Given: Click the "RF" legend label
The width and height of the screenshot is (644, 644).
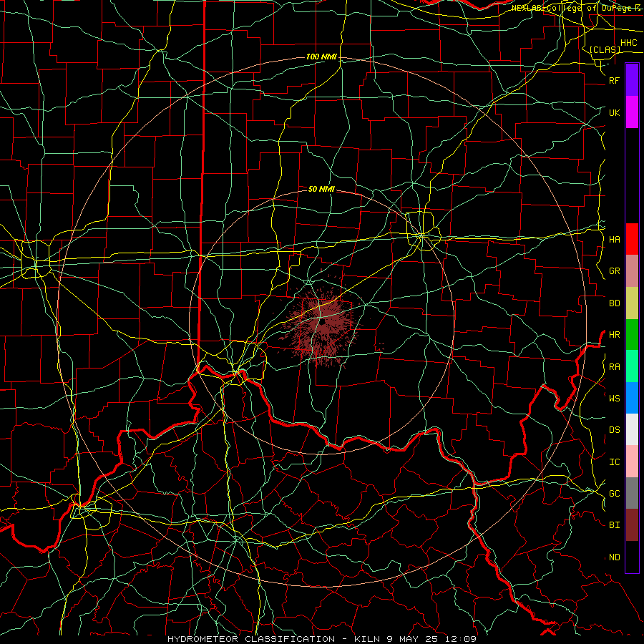Looking at the screenshot, I should (614, 80).
